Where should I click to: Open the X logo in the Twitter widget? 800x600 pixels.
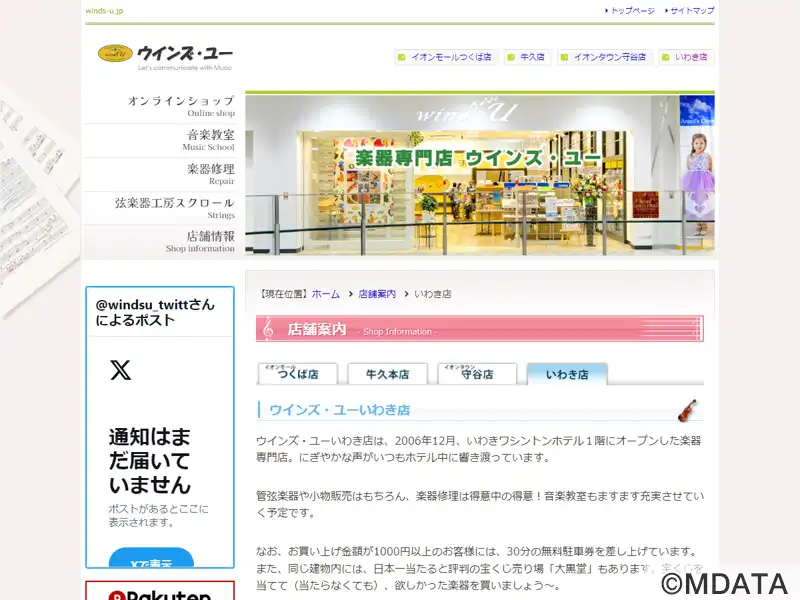click(120, 370)
